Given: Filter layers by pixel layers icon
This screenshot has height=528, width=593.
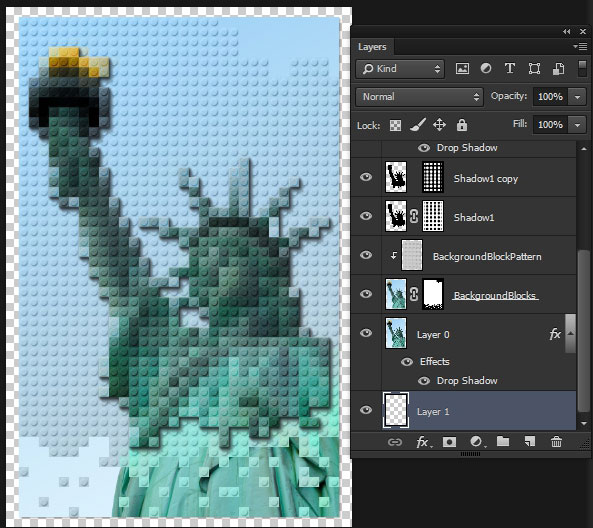Looking at the screenshot, I should pyautogui.click(x=462, y=69).
